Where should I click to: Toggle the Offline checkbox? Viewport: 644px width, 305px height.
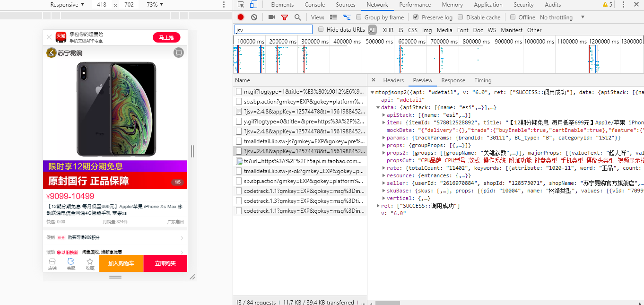(x=513, y=17)
